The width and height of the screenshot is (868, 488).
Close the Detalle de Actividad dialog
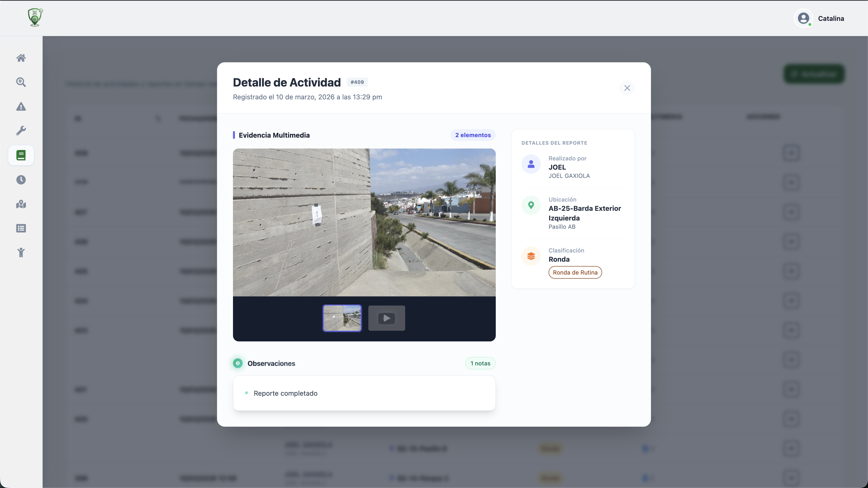click(627, 88)
